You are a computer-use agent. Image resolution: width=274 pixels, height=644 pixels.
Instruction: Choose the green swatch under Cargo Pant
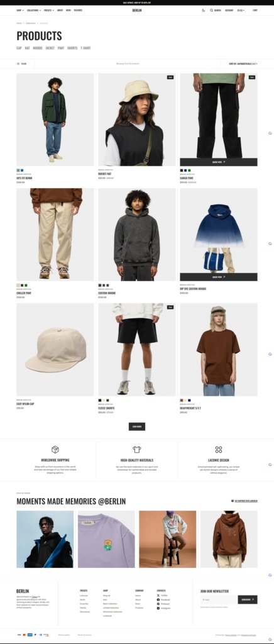pyautogui.click(x=190, y=170)
